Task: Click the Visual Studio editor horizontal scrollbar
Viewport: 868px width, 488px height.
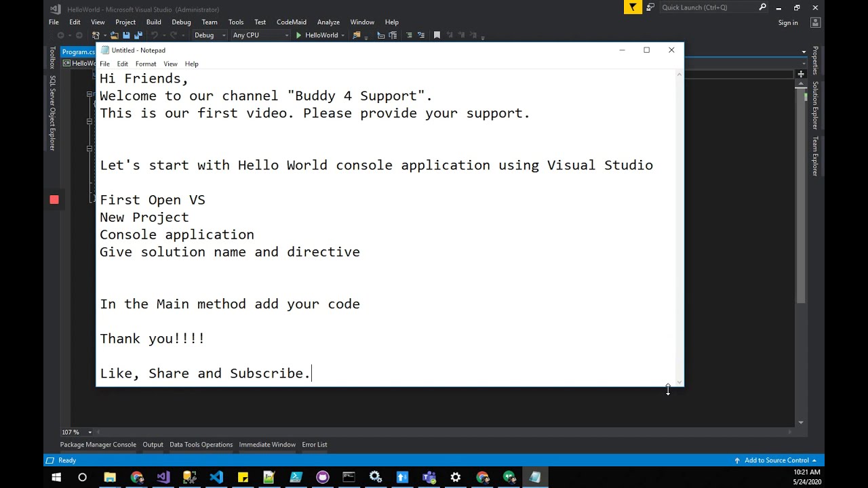Action: (x=444, y=432)
